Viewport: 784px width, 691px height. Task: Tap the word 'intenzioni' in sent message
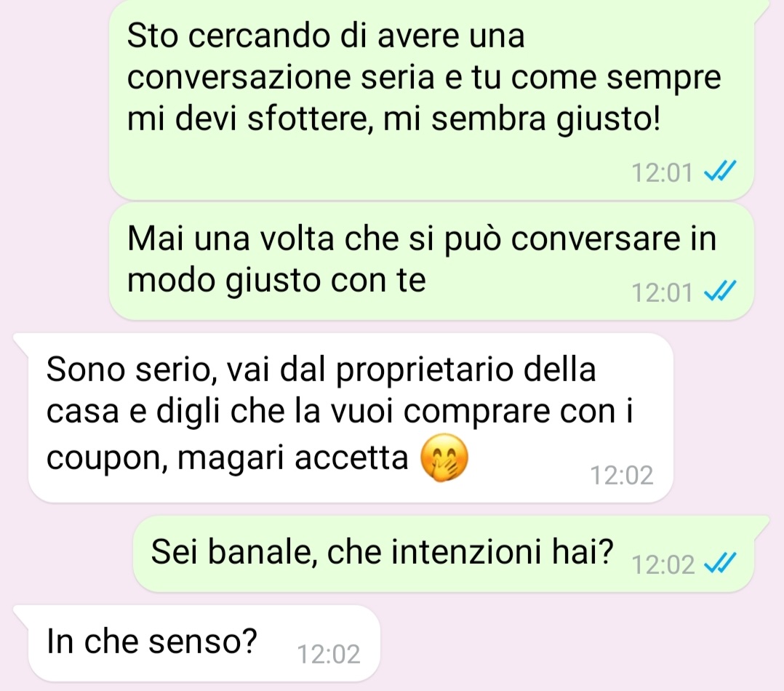[466, 552]
